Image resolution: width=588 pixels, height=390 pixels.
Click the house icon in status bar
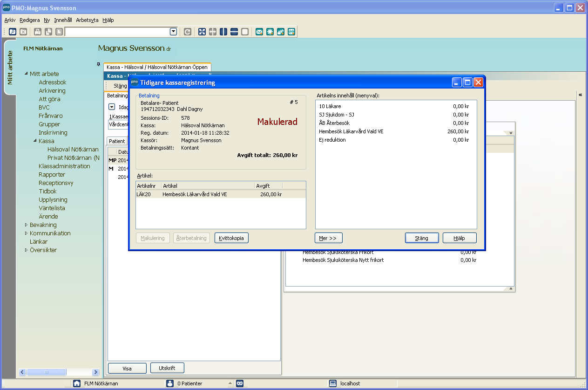click(77, 383)
